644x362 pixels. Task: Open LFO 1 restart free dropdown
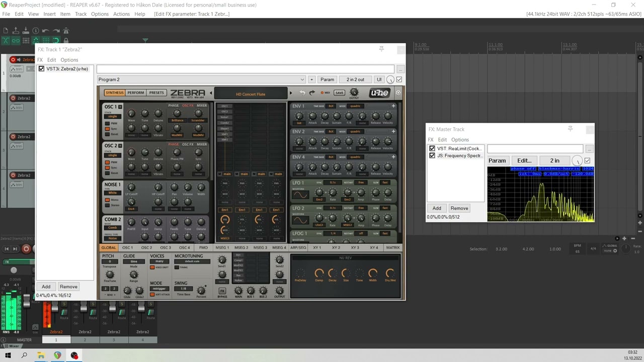coord(361,183)
